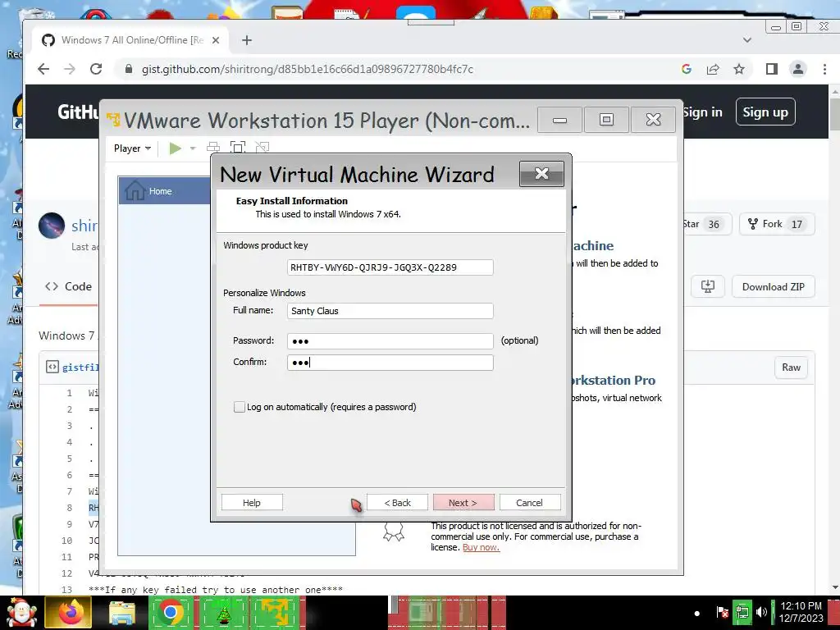This screenshot has width=840, height=630.
Task: Close the Windows 7 All Online/Offline tab
Action: (x=216, y=40)
